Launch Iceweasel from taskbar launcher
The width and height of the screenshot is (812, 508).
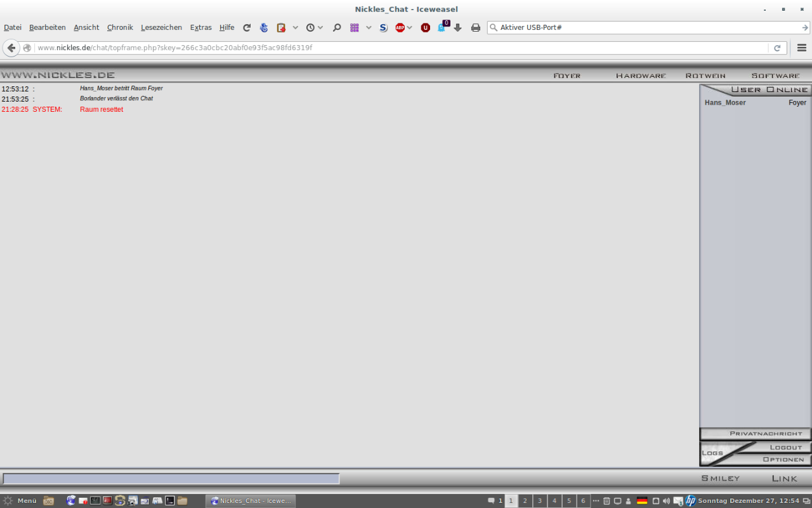point(71,500)
